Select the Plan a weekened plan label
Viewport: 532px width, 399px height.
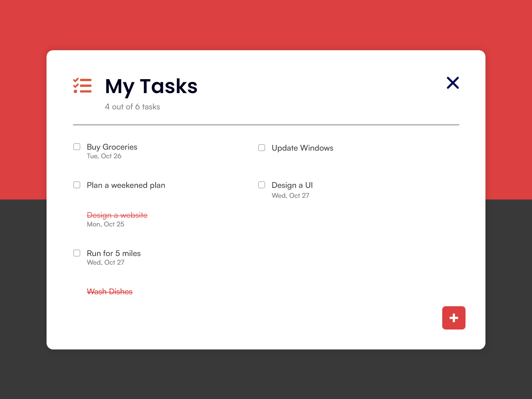point(126,185)
